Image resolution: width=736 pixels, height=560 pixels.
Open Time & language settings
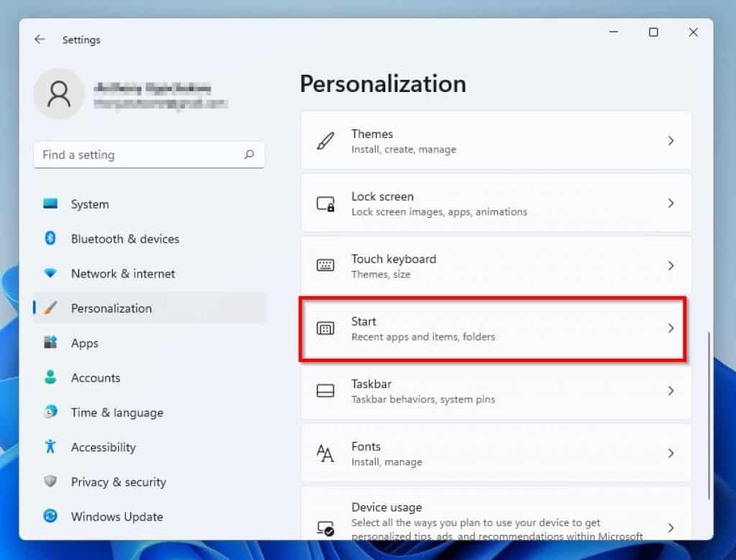149,412
